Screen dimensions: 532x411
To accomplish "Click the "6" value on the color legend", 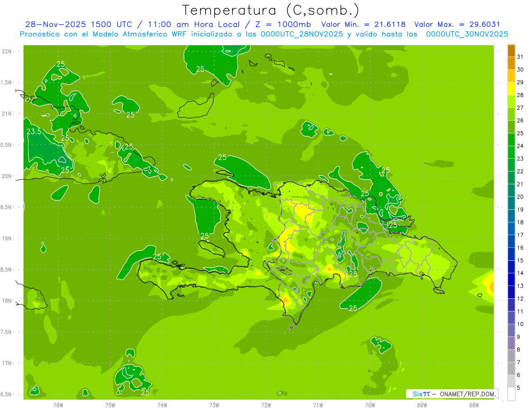I will (519, 375).
